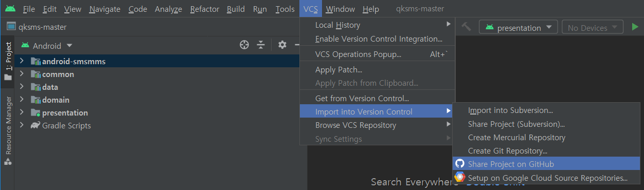Open Local History submenu
The width and height of the screenshot is (644, 190).
click(x=377, y=25)
